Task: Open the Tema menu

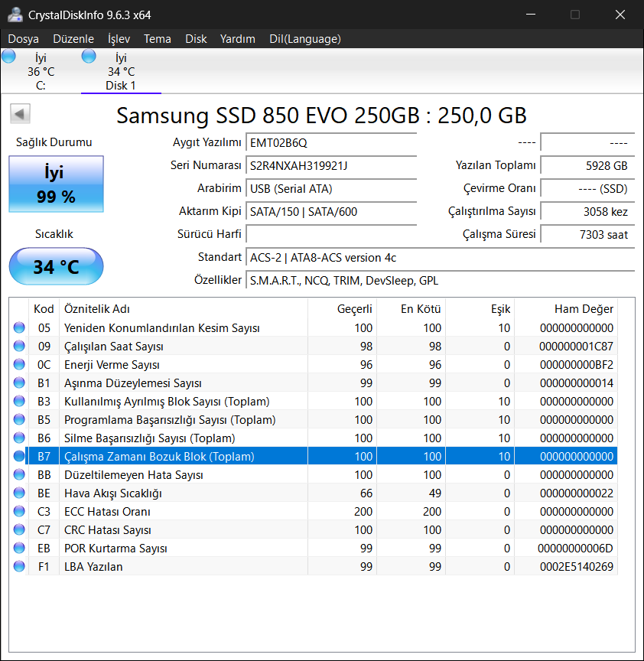Action: click(158, 39)
